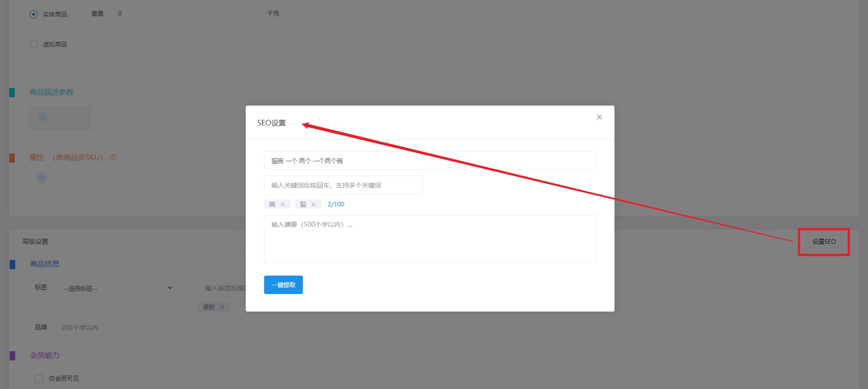Click the 品牌 brand input field
Image resolution: width=868 pixels, height=389 pixels.
pos(148,327)
